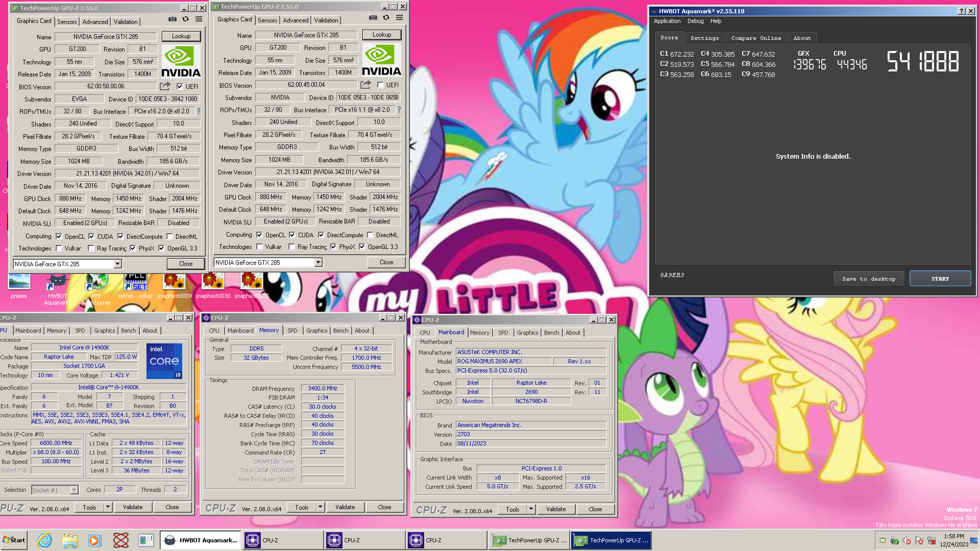The height and width of the screenshot is (551, 980).
Task: Switch to Advanced tab in right GPU-Z
Action: 296,20
